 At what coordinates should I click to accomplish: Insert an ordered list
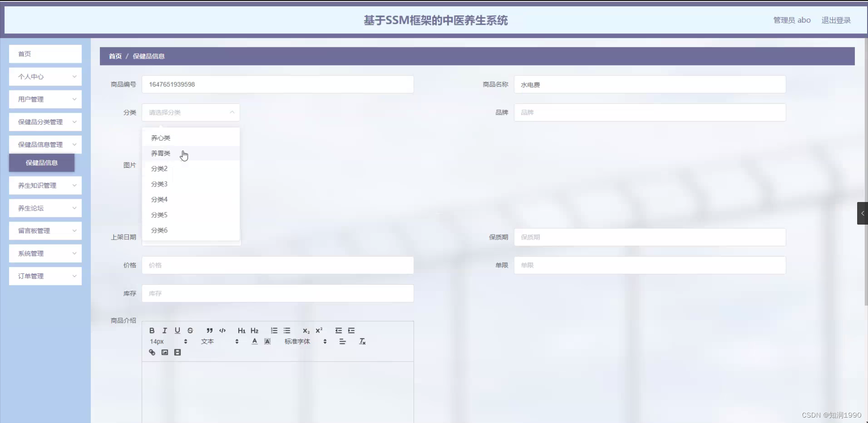(x=274, y=330)
